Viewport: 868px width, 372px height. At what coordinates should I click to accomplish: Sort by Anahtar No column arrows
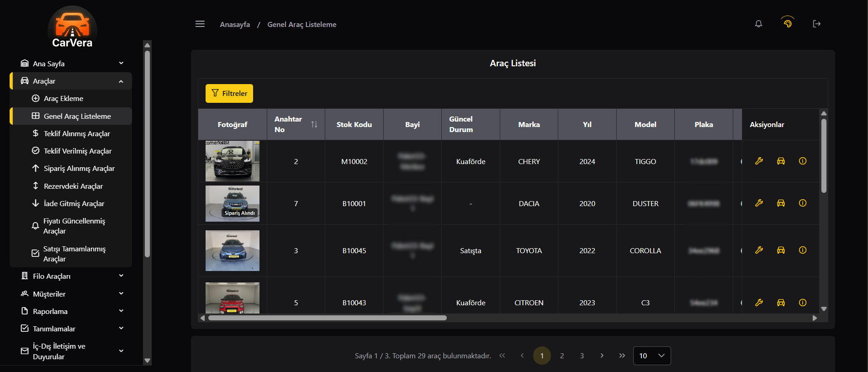[x=314, y=124]
